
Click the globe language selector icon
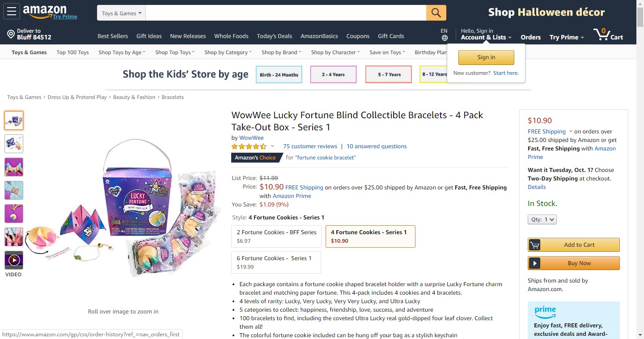pyautogui.click(x=445, y=38)
